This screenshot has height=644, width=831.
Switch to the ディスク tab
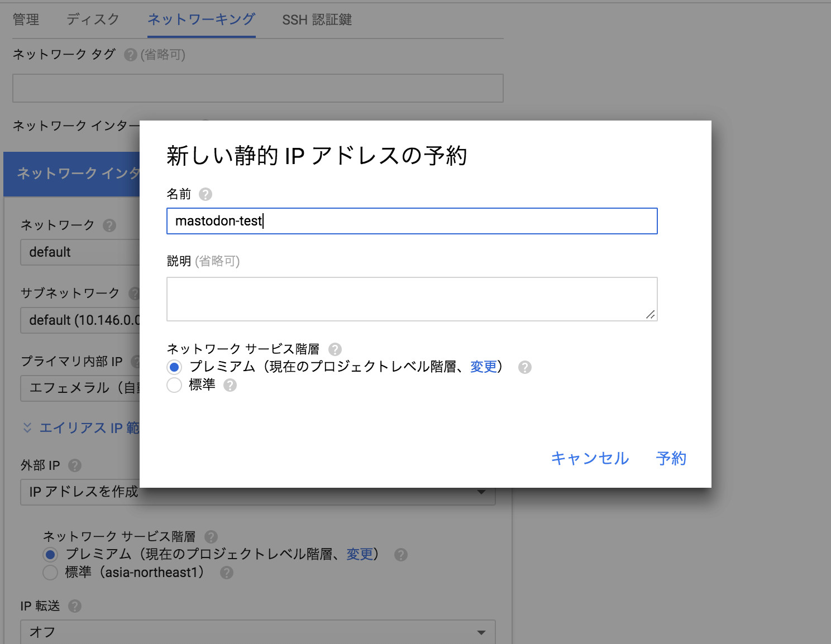click(93, 20)
